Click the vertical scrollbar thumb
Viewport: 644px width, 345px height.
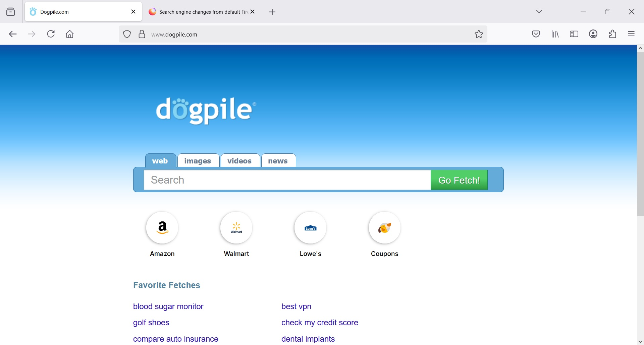coord(641,134)
